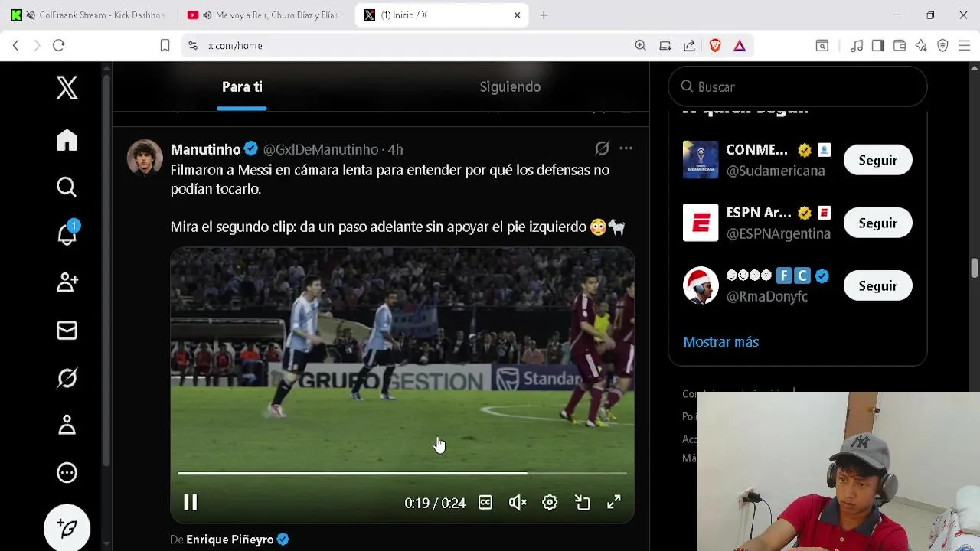Open Brave Rewards triangle icon
The height and width of the screenshot is (551, 980).
point(740,45)
